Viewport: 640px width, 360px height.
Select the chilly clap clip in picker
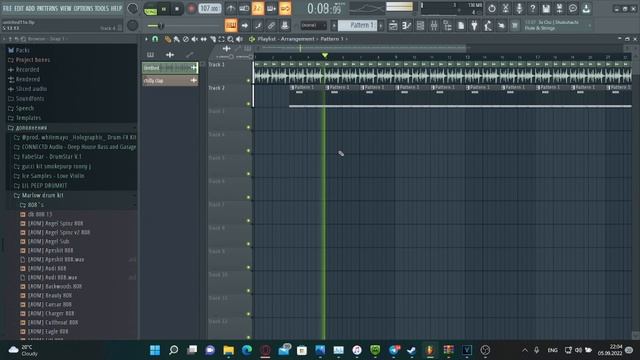(170, 80)
